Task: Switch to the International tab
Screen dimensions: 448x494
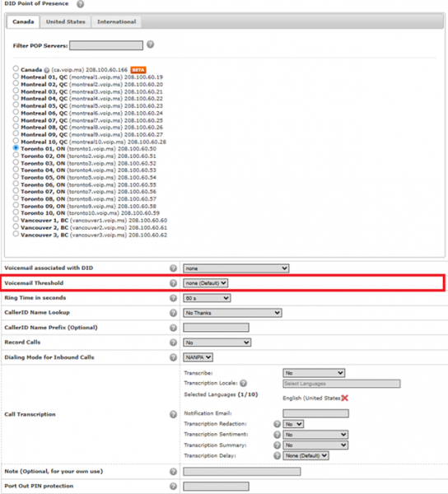Action: tap(117, 21)
